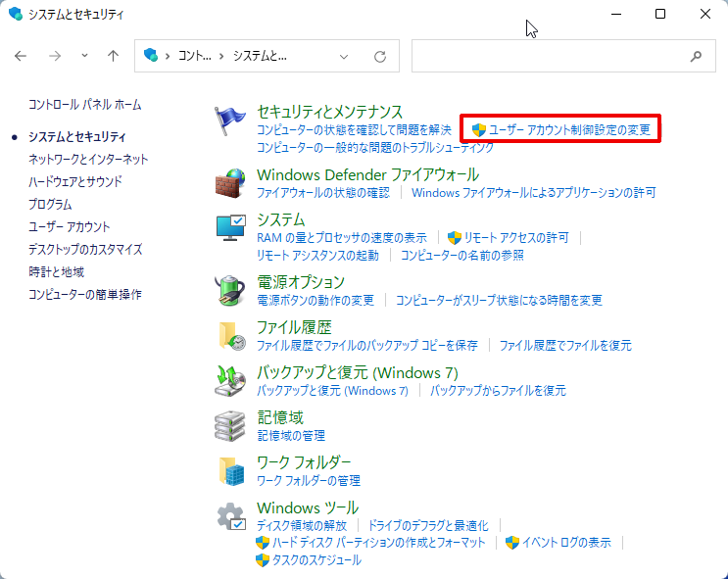Click the search magnifier icon
Viewport: 728px width, 579px height.
(x=696, y=57)
